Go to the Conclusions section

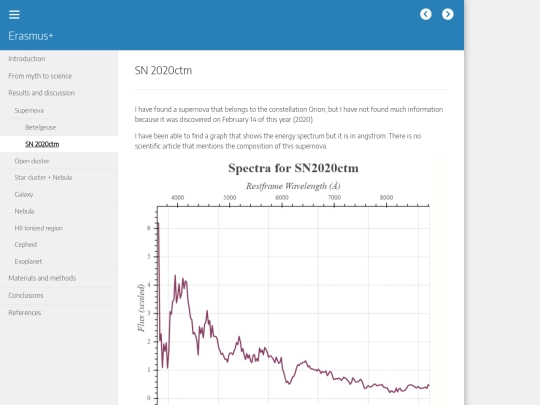(59, 295)
